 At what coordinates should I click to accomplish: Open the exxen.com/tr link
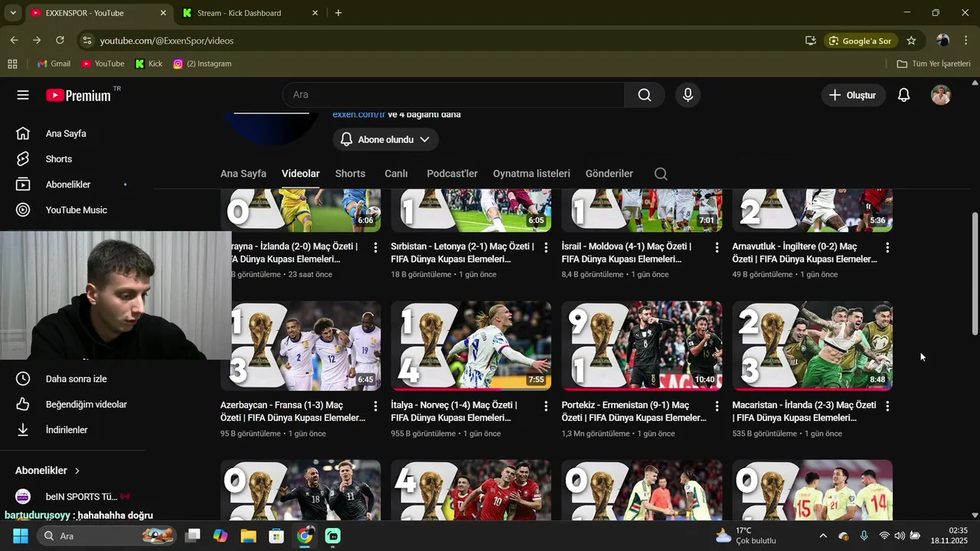359,115
